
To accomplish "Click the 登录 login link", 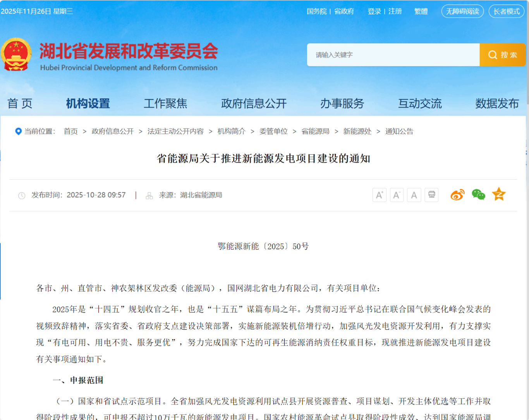I will click(374, 11).
